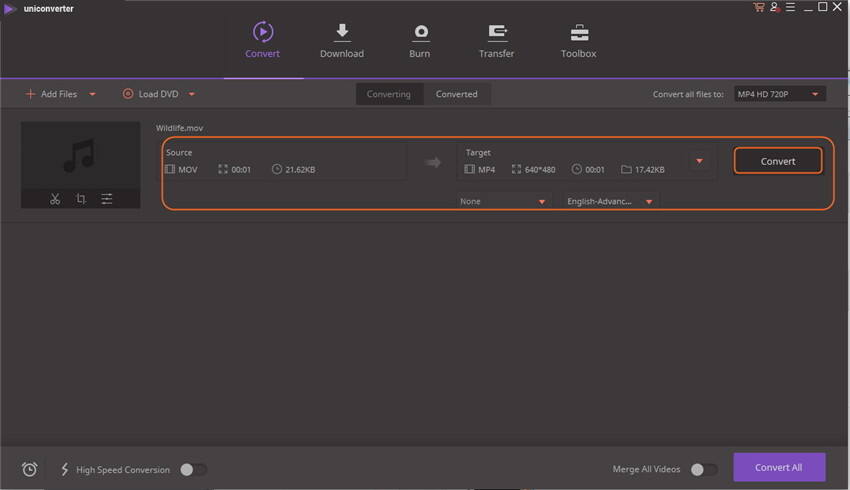Click the 17.42KB target size
This screenshot has width=850, height=490.
point(649,170)
